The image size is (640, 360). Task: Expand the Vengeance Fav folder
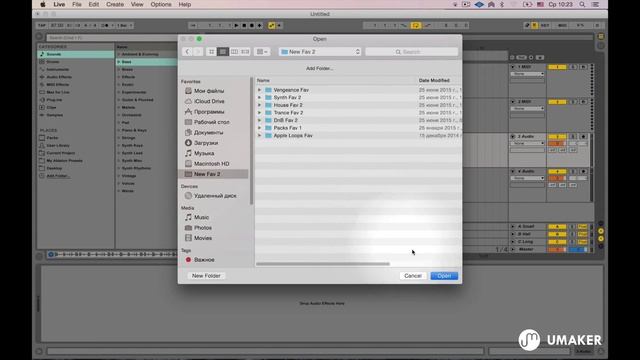[x=260, y=90]
